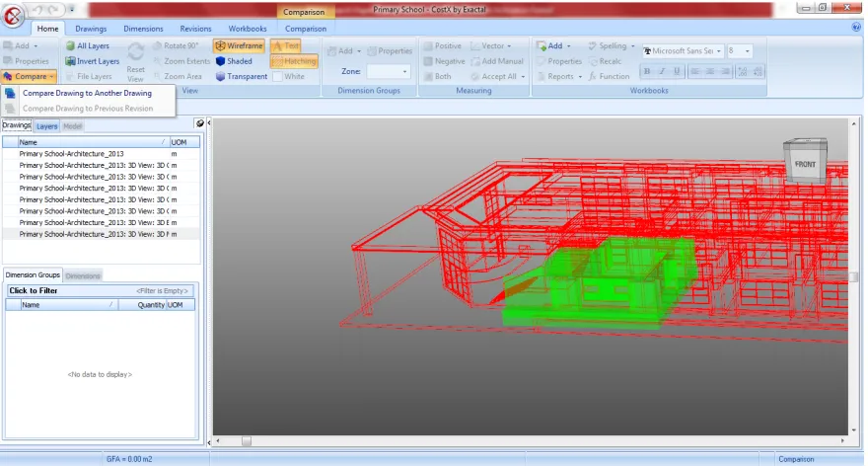Screen dimensions: 868x466
Task: Select Positive measuring mode
Action: (442, 46)
